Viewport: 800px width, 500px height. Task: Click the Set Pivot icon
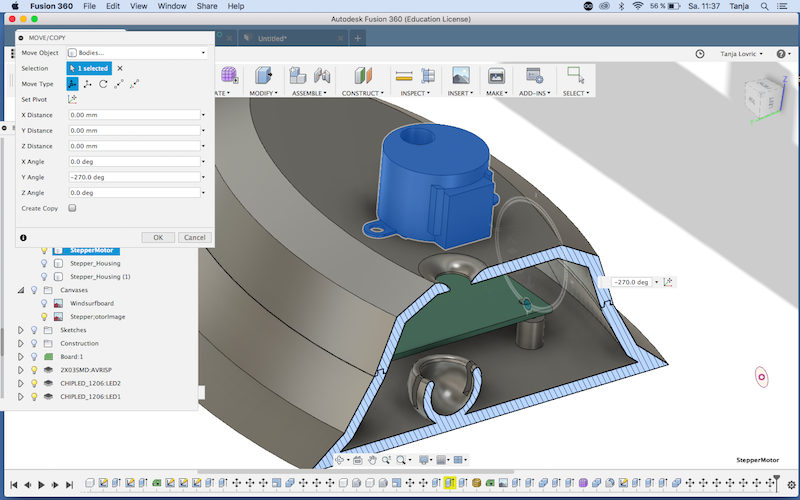pos(72,99)
